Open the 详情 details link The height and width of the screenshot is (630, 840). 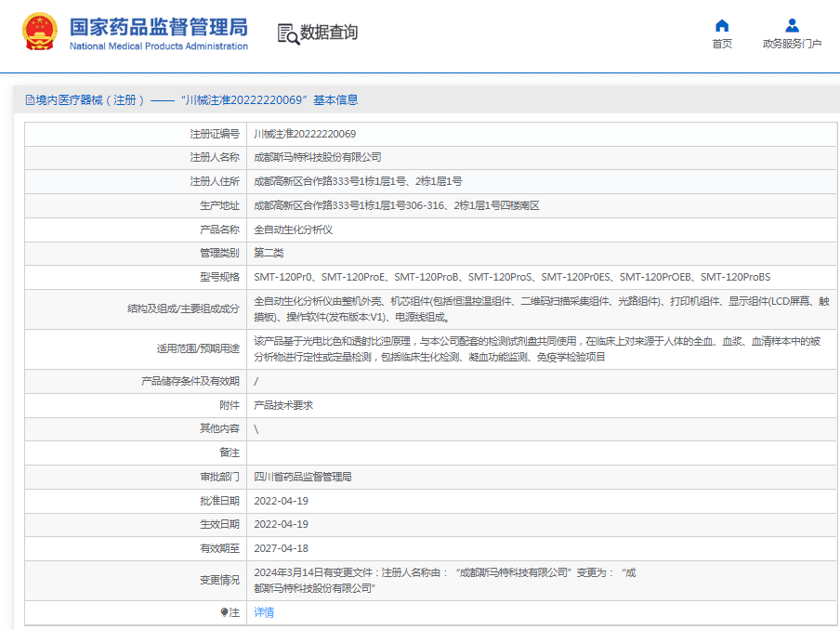pos(264,612)
